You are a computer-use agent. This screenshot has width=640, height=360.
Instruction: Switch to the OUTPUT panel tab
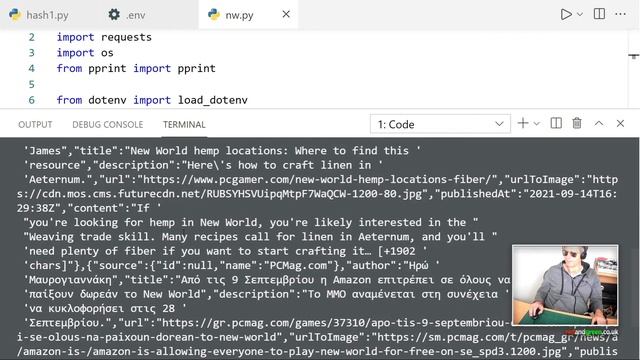[x=35, y=124]
